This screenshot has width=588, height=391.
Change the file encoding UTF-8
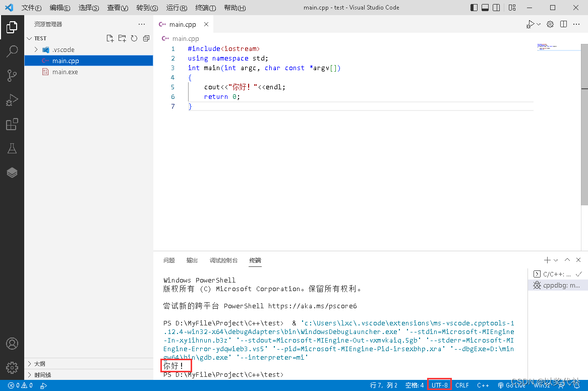pos(440,385)
